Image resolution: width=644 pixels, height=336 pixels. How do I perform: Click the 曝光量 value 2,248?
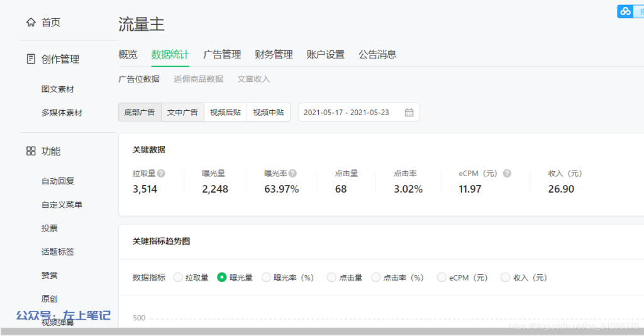tap(215, 189)
